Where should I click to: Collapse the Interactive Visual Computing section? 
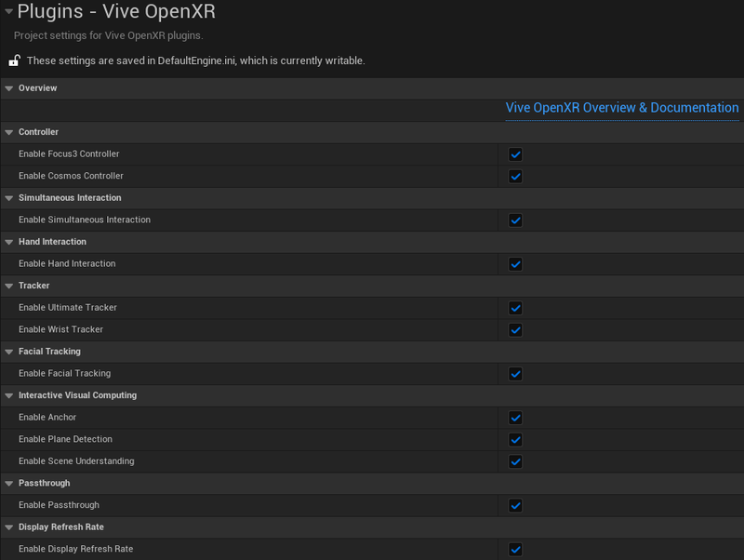tap(8, 395)
